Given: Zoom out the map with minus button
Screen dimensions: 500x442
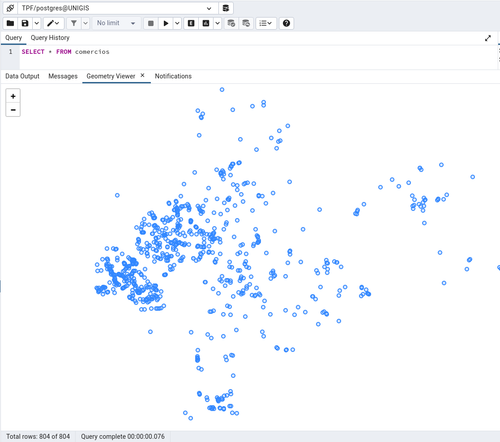Looking at the screenshot, I should tap(13, 110).
